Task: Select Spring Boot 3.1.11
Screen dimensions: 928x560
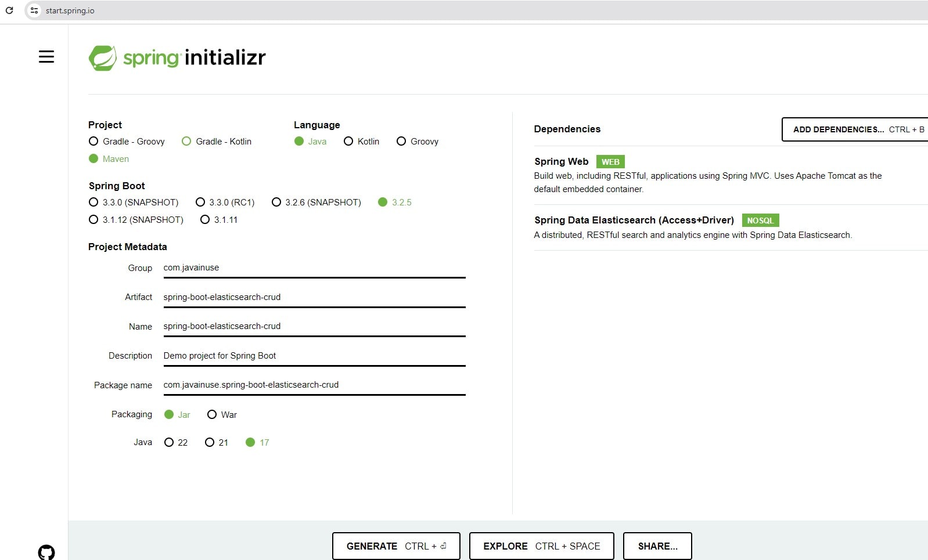Action: [x=219, y=220]
